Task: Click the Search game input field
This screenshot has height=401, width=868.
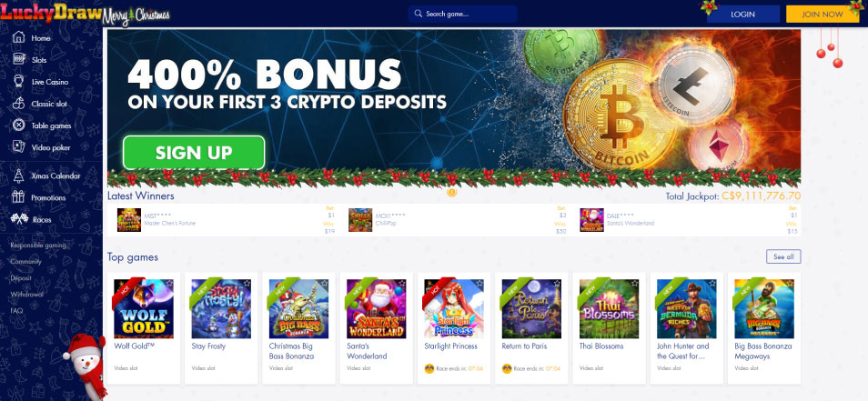Action: pyautogui.click(x=462, y=14)
